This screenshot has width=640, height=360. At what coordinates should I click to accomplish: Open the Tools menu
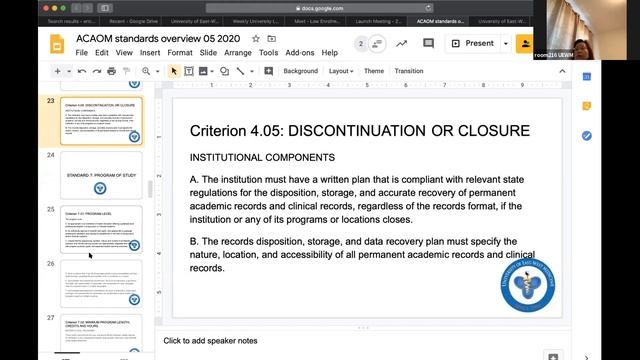(268, 53)
